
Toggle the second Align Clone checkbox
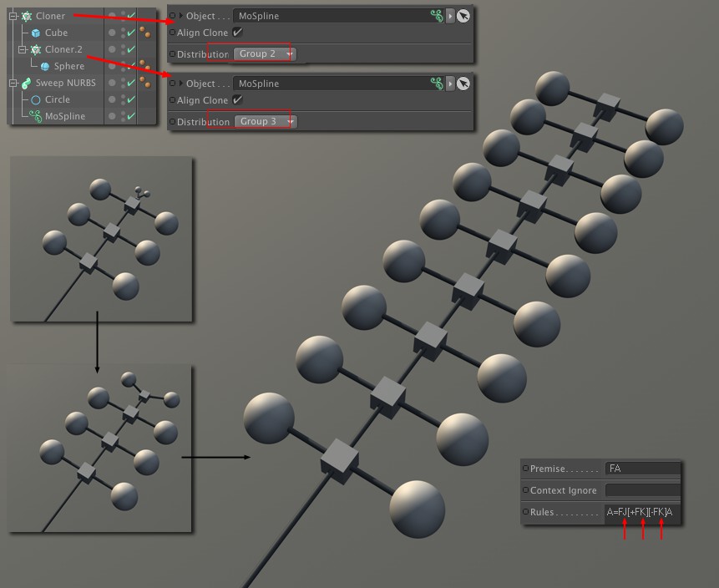pos(237,100)
